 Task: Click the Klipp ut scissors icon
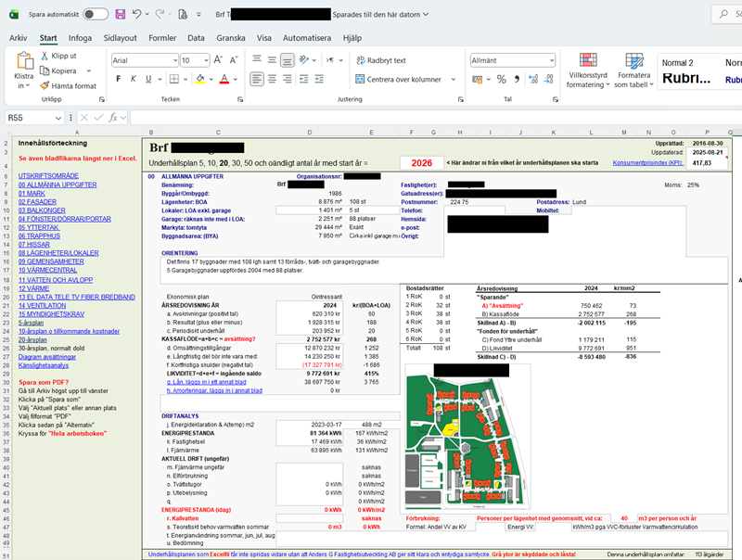pos(45,56)
